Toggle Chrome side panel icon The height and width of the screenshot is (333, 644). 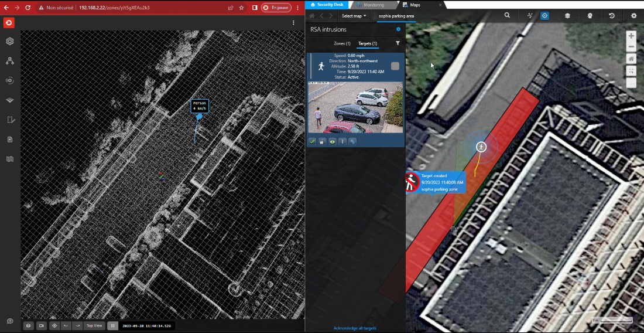click(255, 8)
